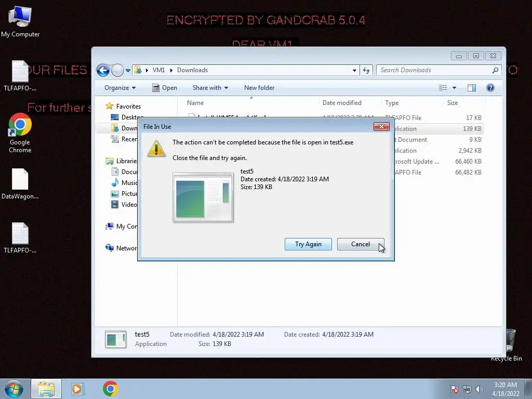Select Favorites in the navigation pane
The image size is (532, 399).
tap(123, 106)
